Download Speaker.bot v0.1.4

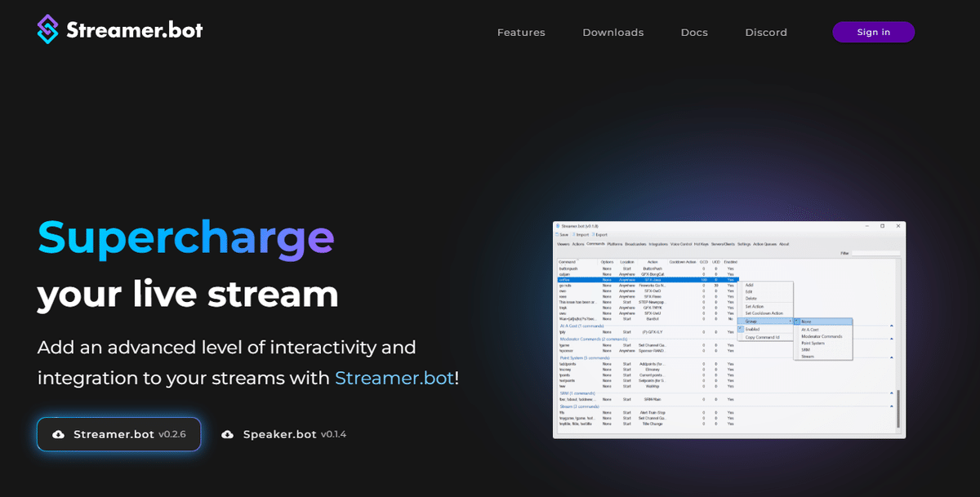283,434
